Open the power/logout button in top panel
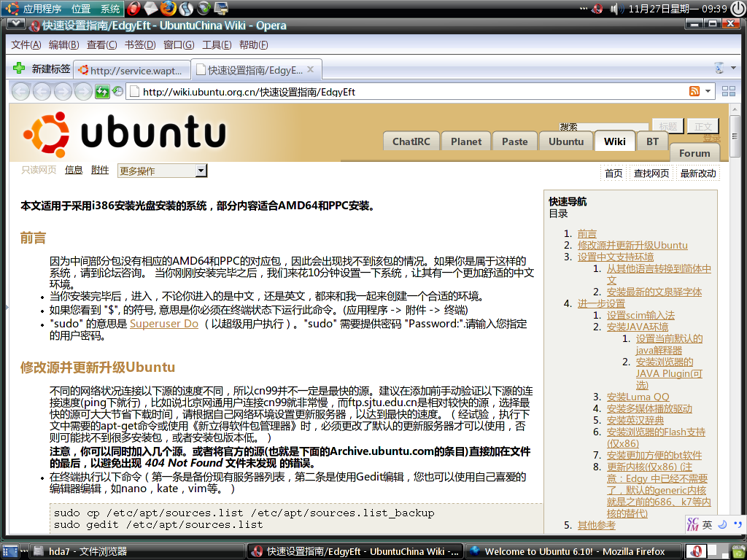747x560 pixels. (x=738, y=8)
